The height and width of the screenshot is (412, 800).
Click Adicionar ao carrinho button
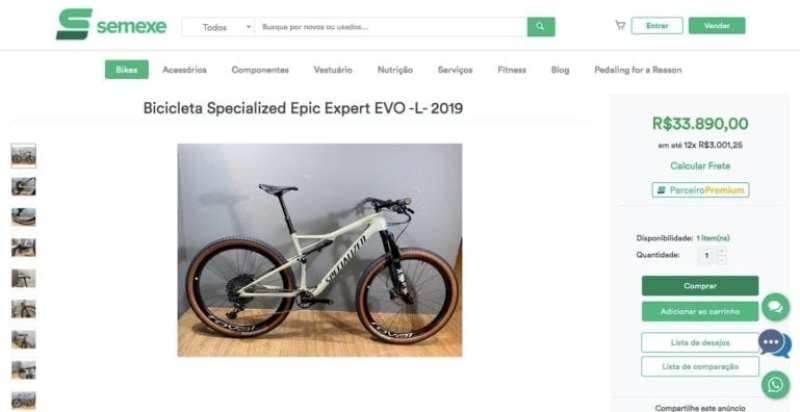(x=700, y=311)
